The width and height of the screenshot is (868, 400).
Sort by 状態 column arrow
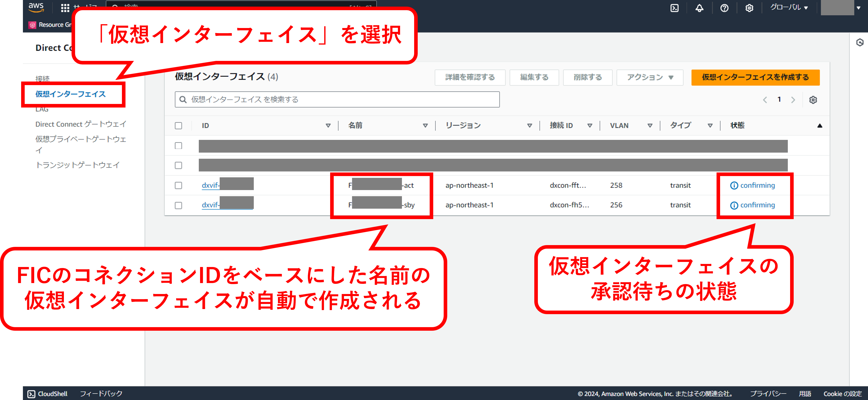click(820, 125)
